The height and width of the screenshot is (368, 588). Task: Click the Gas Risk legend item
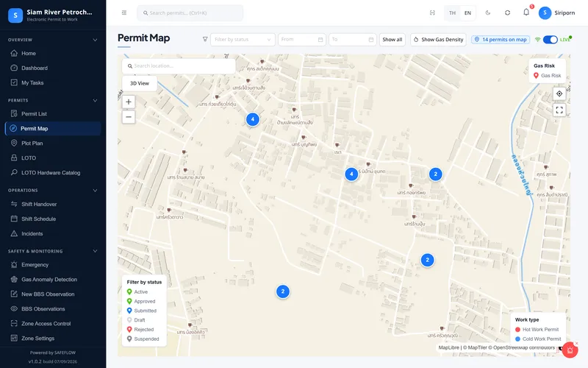[547, 76]
